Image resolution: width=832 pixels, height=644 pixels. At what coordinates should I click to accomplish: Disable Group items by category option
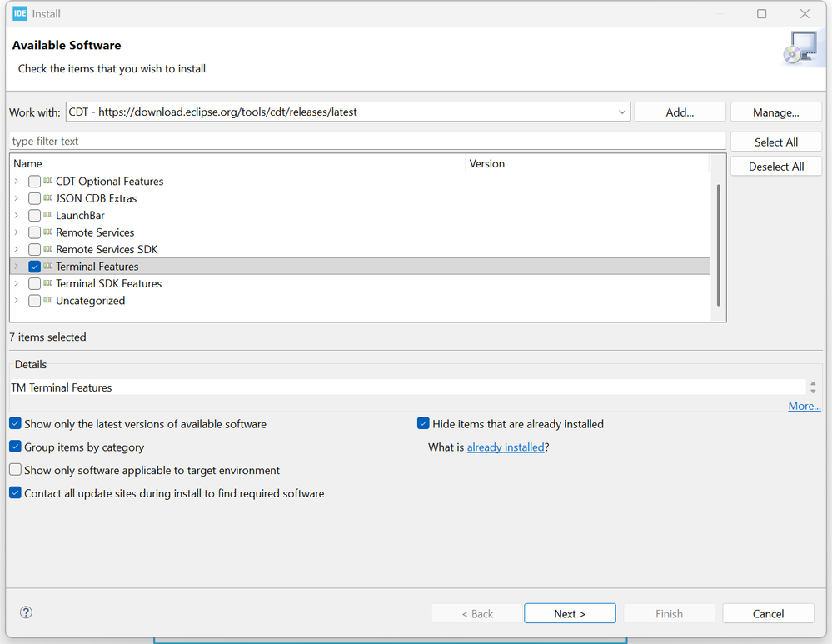15,447
